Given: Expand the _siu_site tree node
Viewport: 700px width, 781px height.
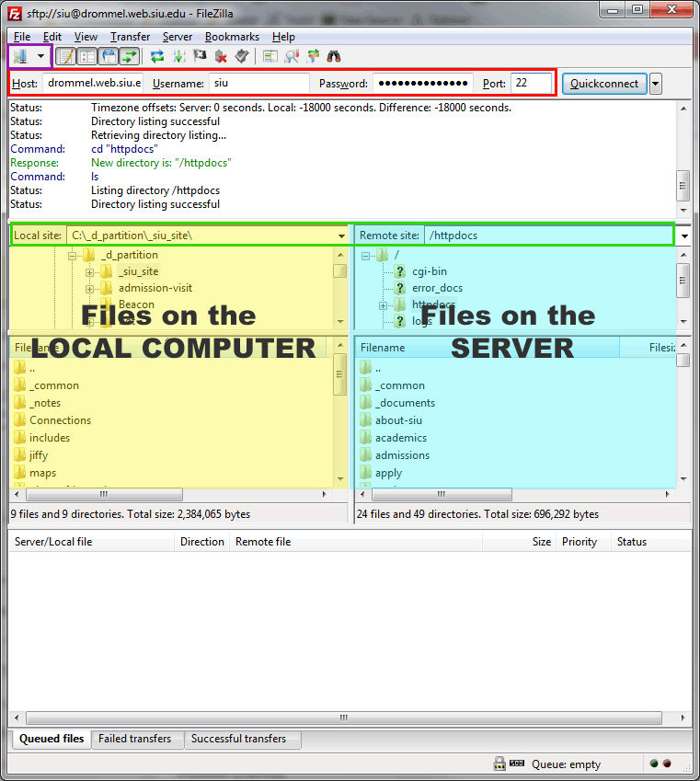Looking at the screenshot, I should [x=89, y=272].
